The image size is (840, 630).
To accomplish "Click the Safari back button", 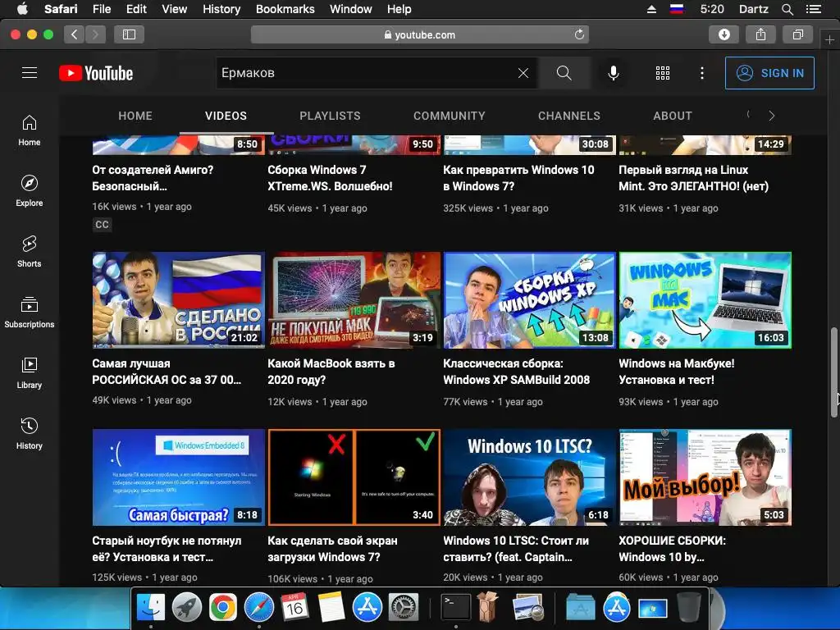I will coord(75,34).
